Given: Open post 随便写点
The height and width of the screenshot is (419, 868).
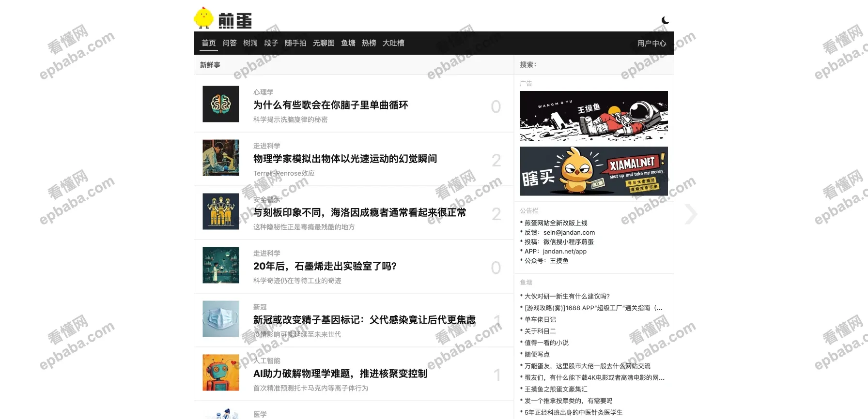Looking at the screenshot, I should coord(537,354).
